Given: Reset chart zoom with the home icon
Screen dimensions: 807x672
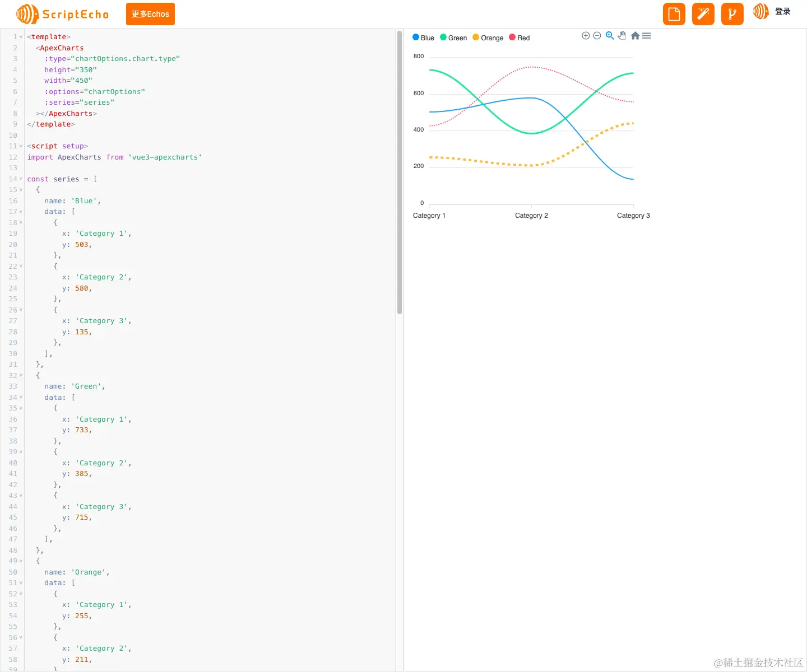Looking at the screenshot, I should pos(635,36).
